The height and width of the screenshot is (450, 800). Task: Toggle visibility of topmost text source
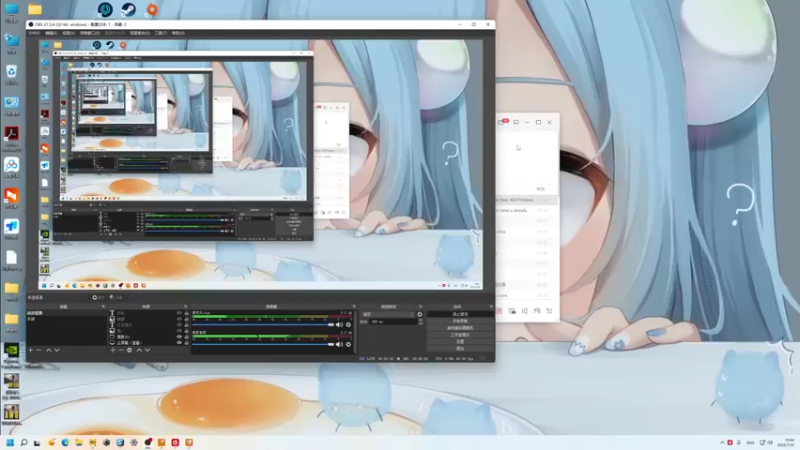click(179, 313)
